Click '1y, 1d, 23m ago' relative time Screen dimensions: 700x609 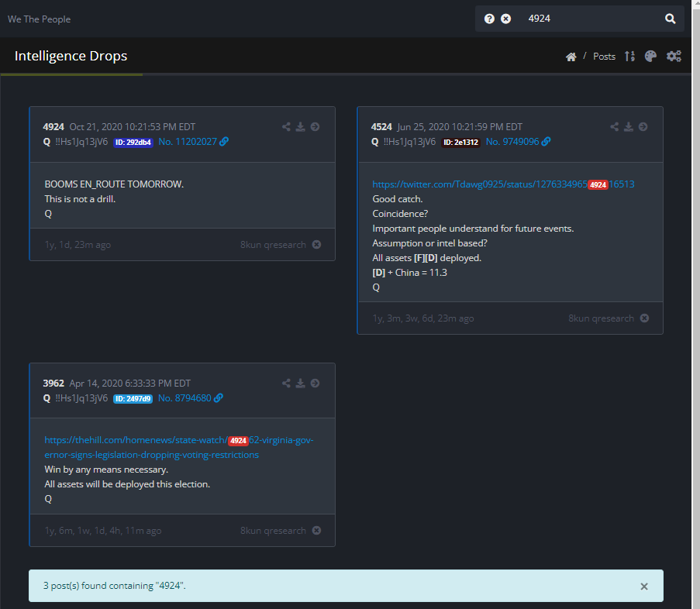point(78,245)
